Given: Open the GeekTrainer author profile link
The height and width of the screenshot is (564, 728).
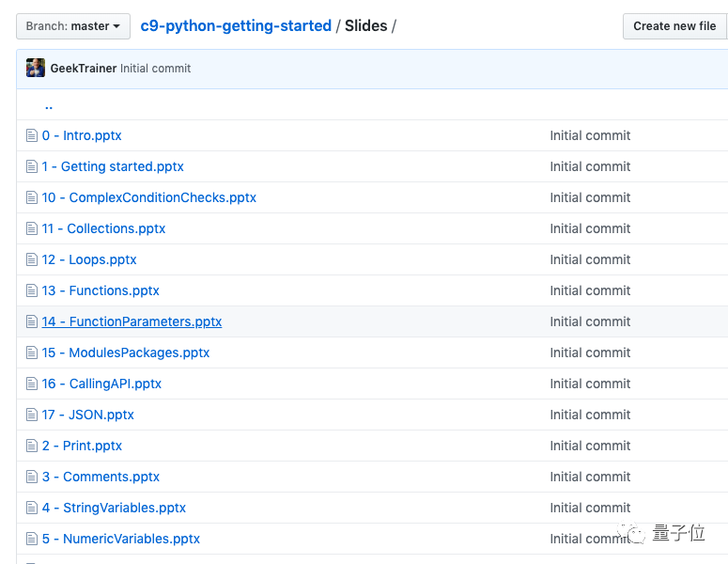Looking at the screenshot, I should 83,69.
